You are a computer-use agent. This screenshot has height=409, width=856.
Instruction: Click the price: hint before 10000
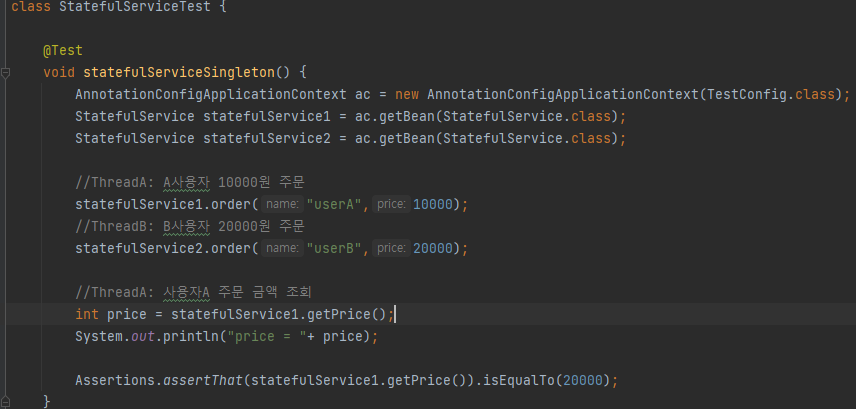391,204
